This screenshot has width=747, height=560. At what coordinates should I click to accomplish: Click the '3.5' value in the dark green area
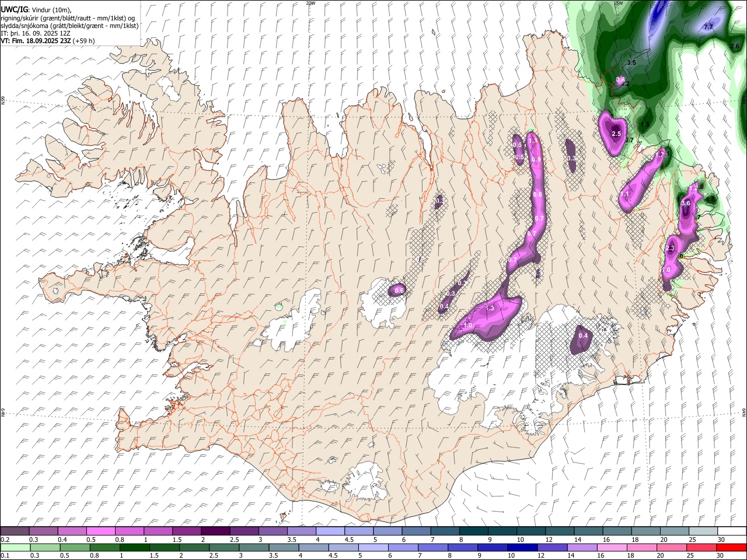click(x=631, y=62)
